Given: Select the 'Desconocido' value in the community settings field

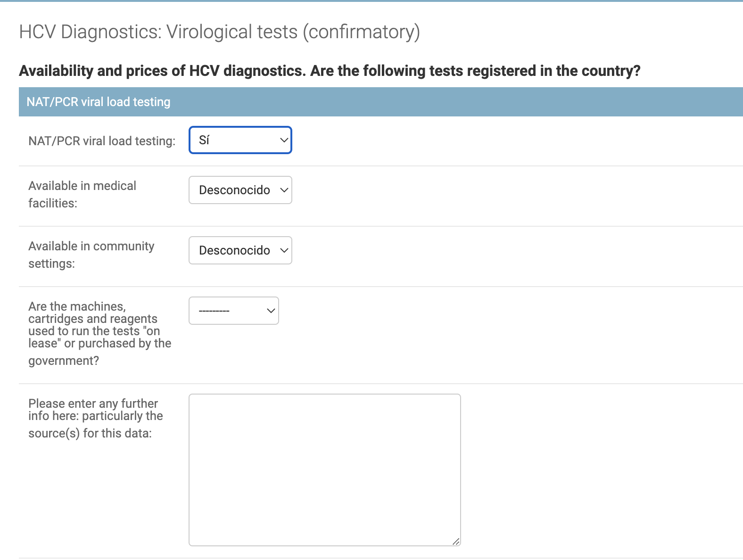Looking at the screenshot, I should (234, 250).
